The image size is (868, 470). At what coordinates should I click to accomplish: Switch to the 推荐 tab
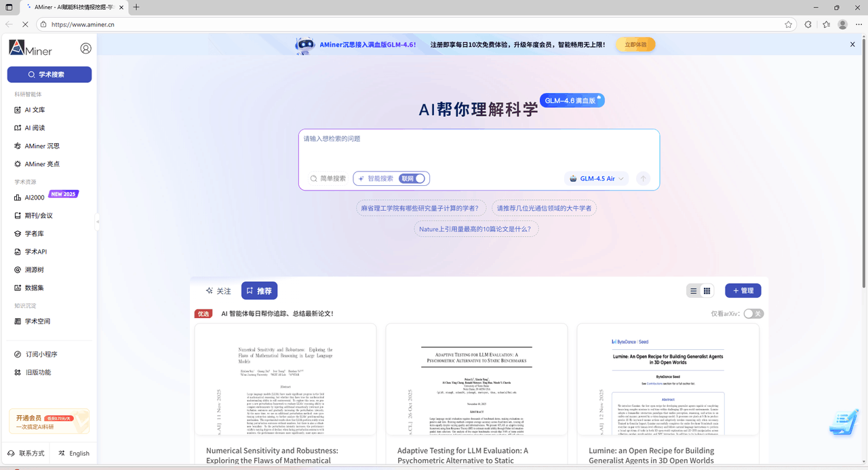[x=259, y=291]
